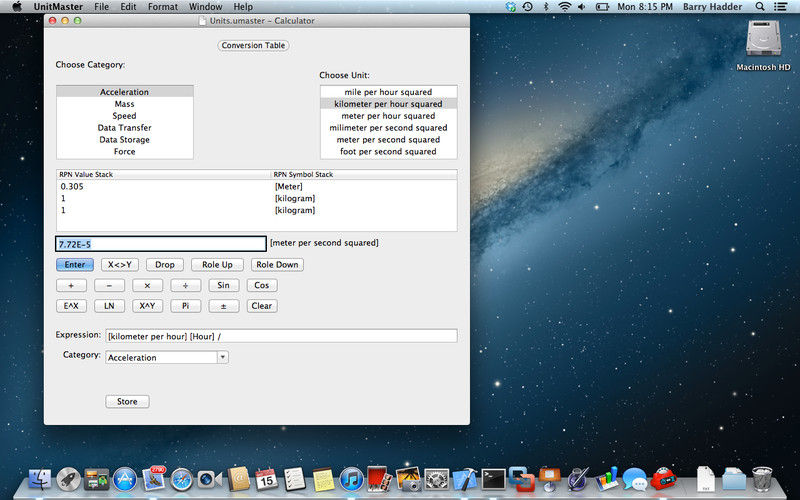Click the plus-minus sign button
This screenshot has height=500, width=800.
coord(223,306)
